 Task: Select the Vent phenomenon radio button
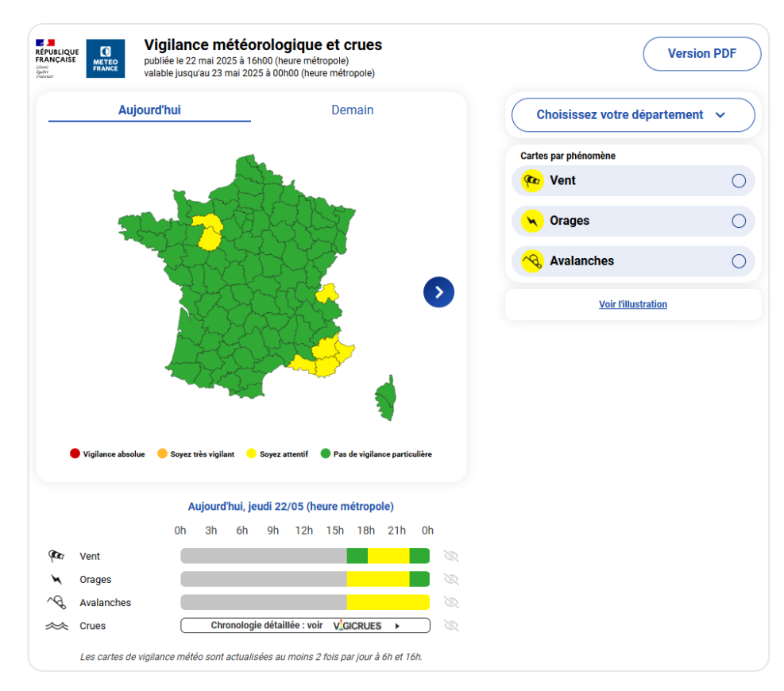[739, 180]
